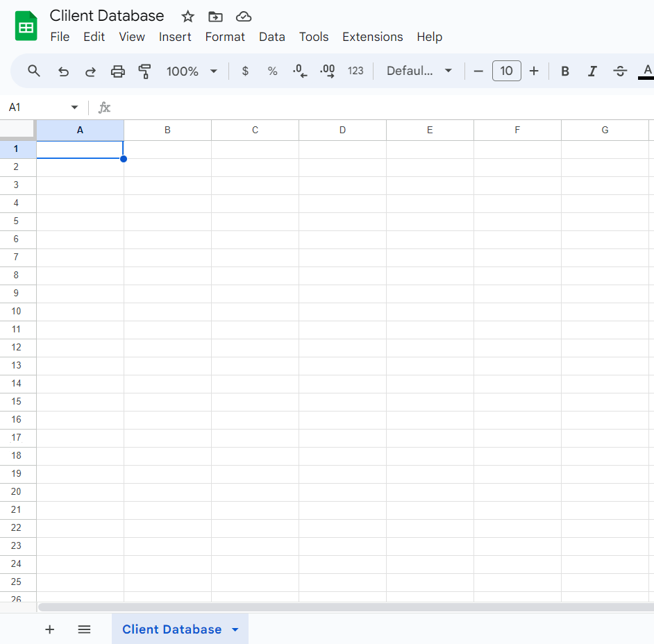
Task: Open Client Database sheet tab options arrow
Action: click(235, 629)
